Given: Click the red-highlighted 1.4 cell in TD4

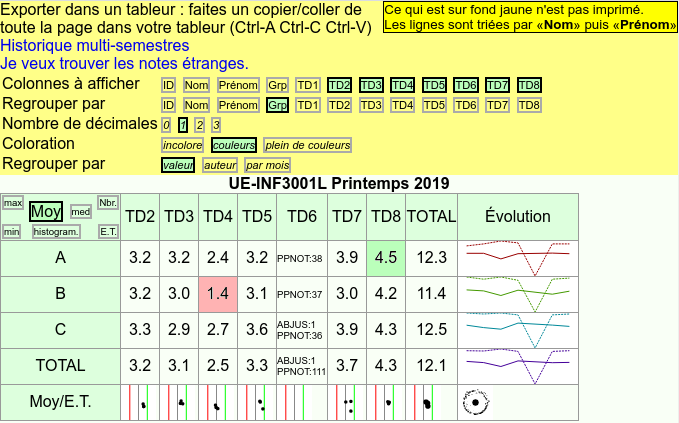Looking at the screenshot, I should (218, 294).
